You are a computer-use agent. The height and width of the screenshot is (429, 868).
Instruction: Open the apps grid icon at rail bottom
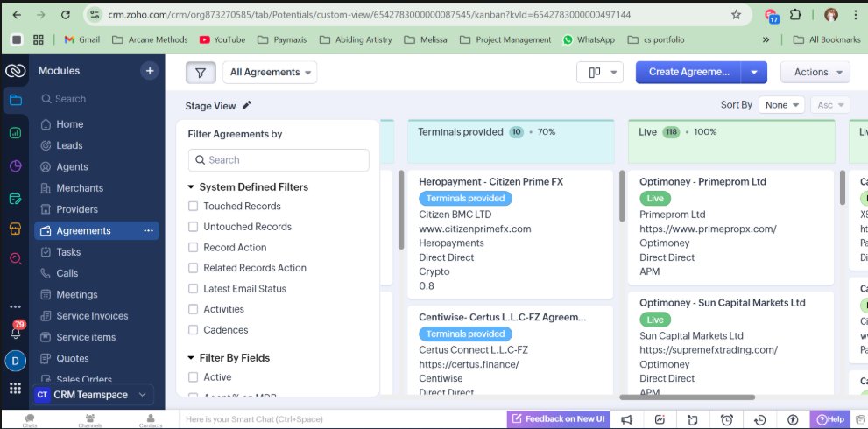click(16, 389)
